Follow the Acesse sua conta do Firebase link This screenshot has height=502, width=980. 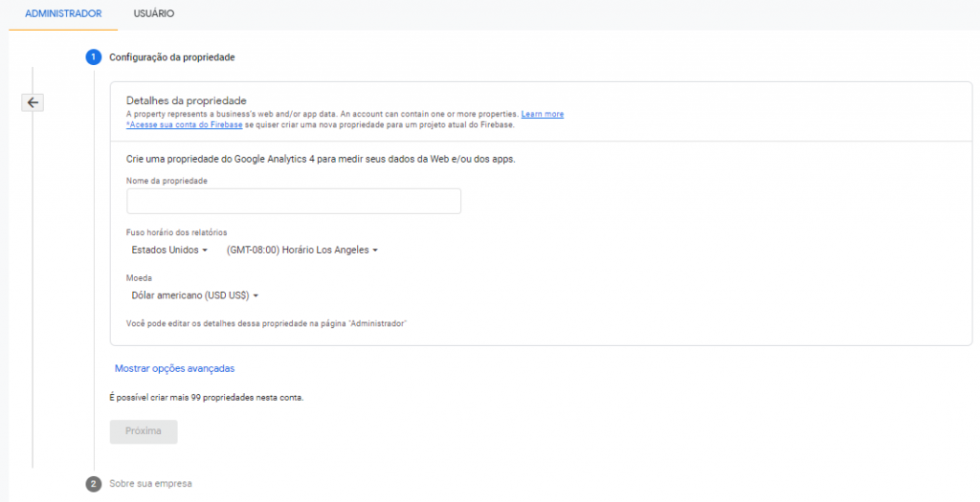(x=185, y=125)
